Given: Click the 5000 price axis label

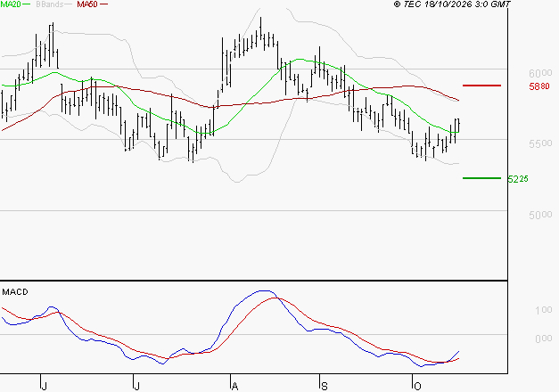Looking at the screenshot, I should pos(540,215).
